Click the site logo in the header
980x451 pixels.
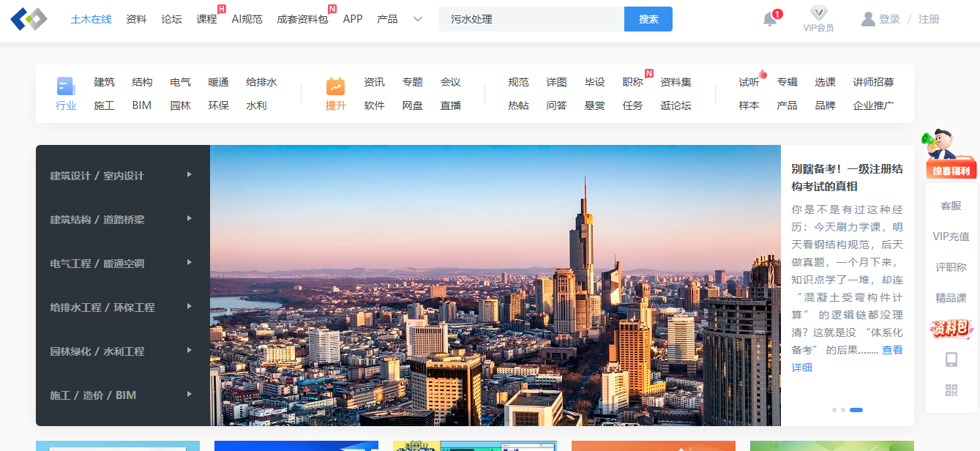point(29,19)
